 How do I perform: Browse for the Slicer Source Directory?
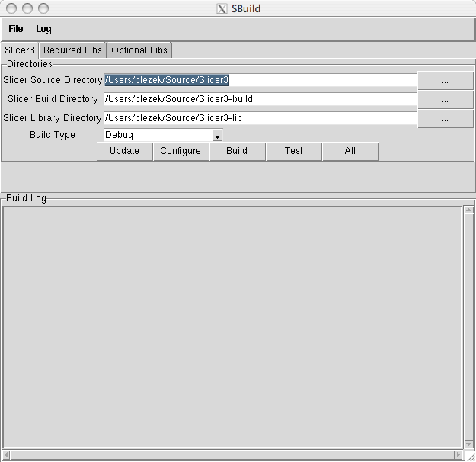pos(445,80)
